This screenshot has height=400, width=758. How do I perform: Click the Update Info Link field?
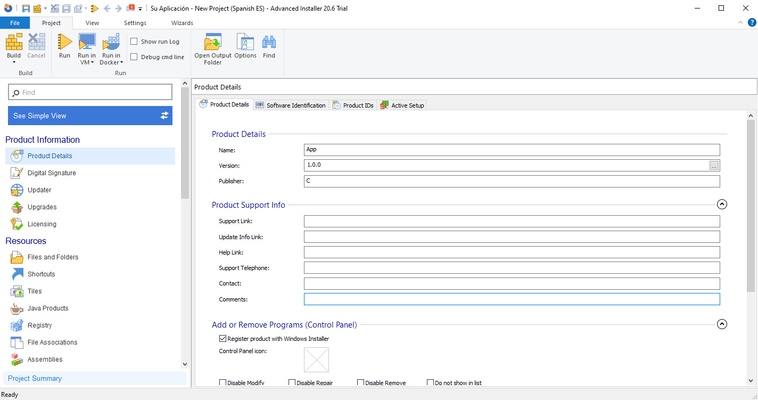point(512,237)
